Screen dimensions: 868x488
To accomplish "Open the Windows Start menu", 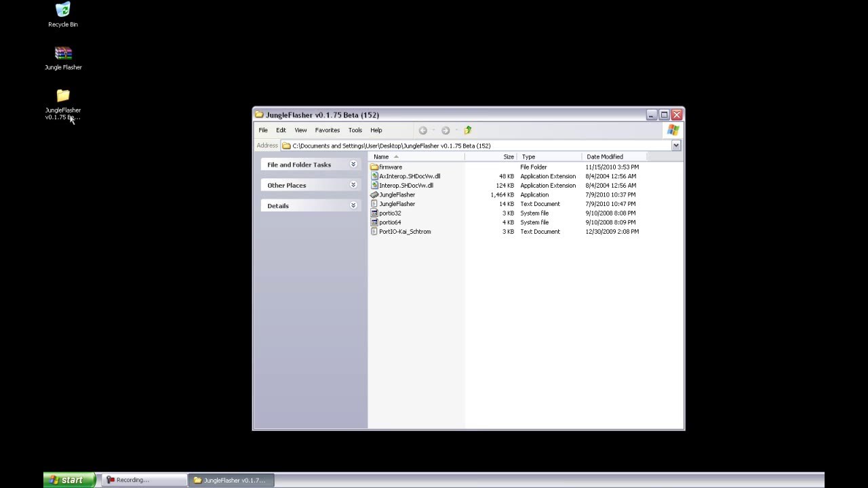I will tap(69, 480).
